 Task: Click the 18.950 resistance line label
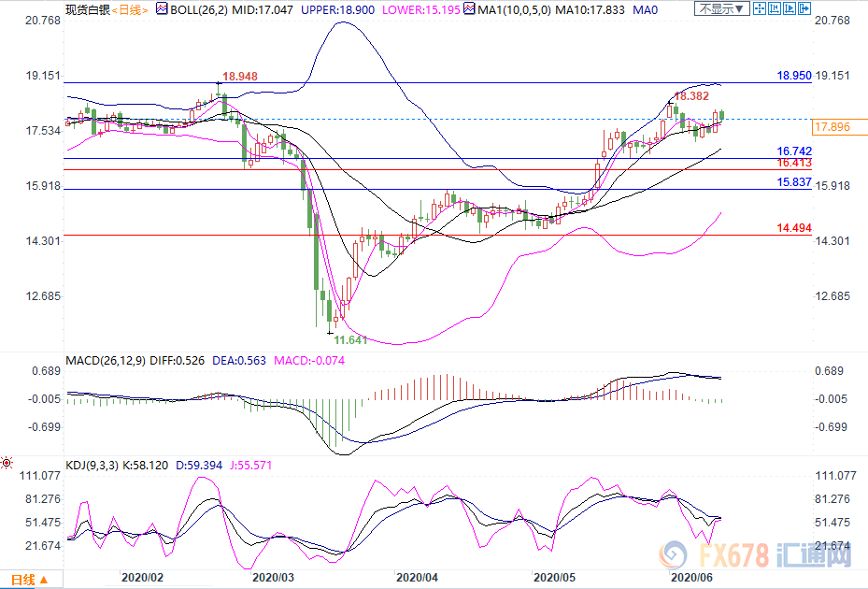(x=794, y=76)
